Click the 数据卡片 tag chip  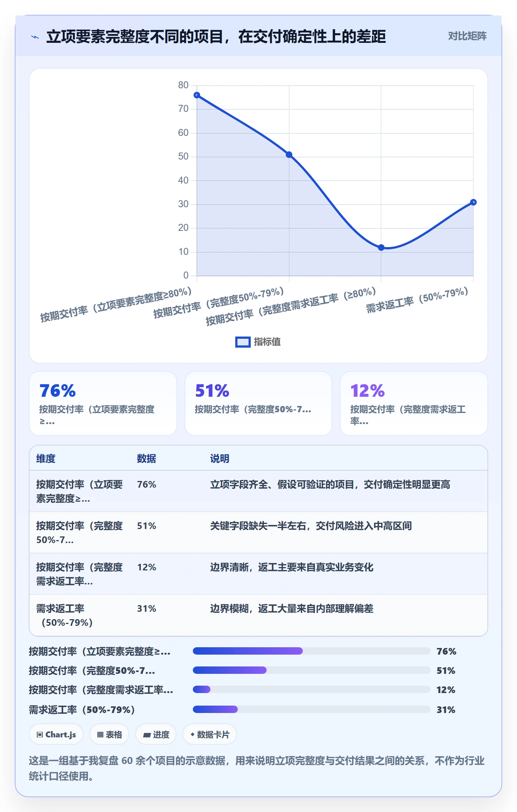210,734
